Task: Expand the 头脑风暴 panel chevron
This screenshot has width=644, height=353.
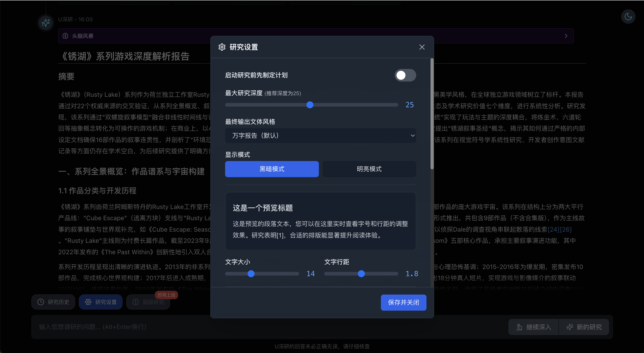Action: coord(566,36)
